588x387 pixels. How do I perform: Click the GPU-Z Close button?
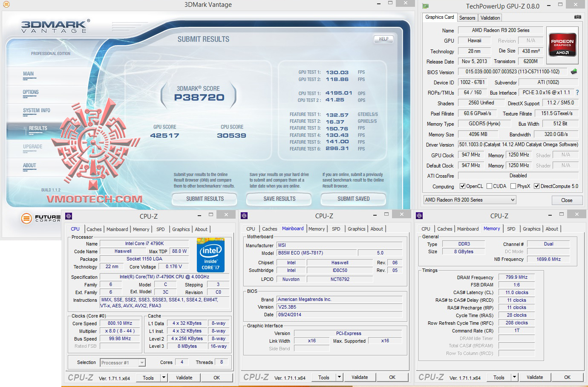click(566, 200)
